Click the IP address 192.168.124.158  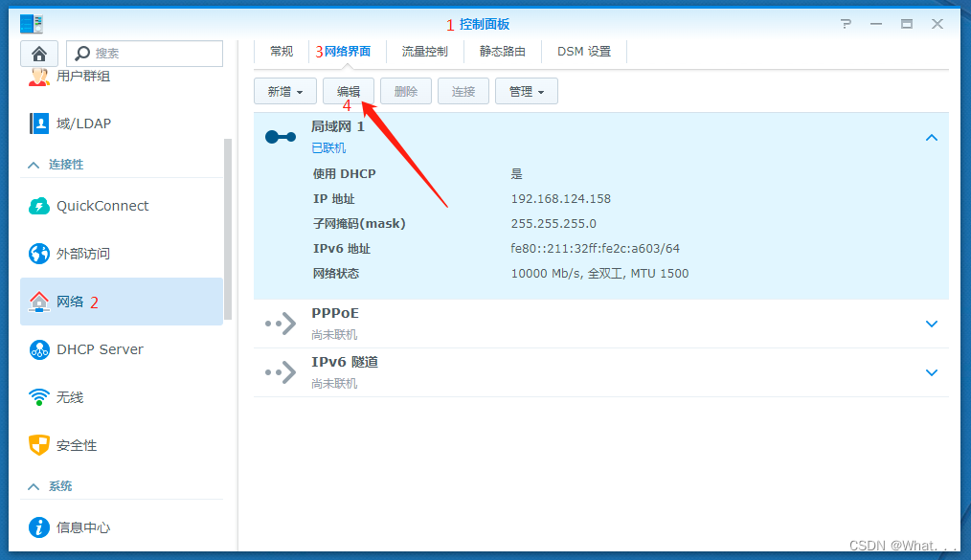pos(560,198)
